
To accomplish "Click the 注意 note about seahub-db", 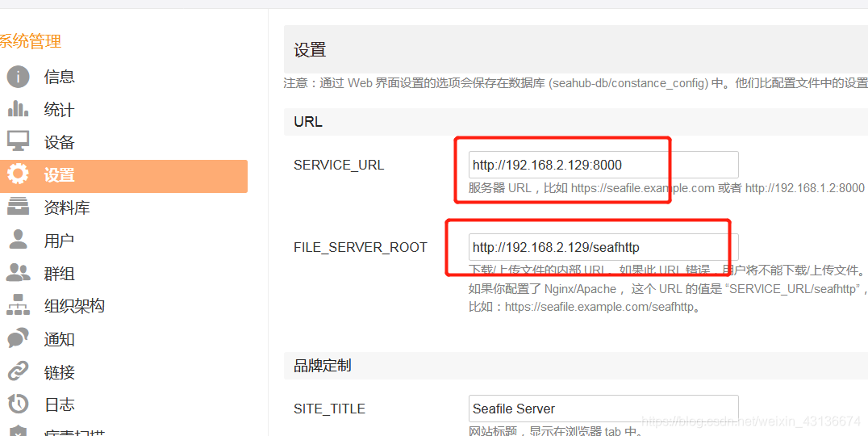I will (576, 83).
